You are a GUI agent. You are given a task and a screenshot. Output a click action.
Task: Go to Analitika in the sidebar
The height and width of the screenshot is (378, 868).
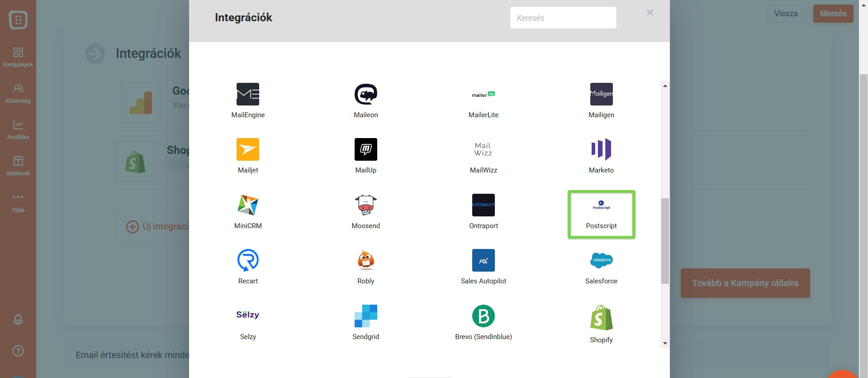tap(18, 130)
